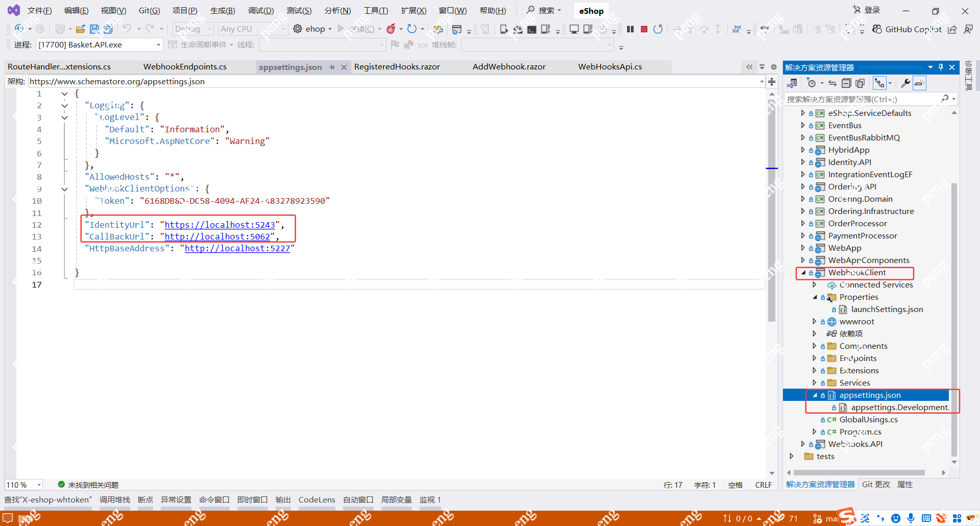Click Sync with Active Document icon
980x526 pixels.
(832, 83)
